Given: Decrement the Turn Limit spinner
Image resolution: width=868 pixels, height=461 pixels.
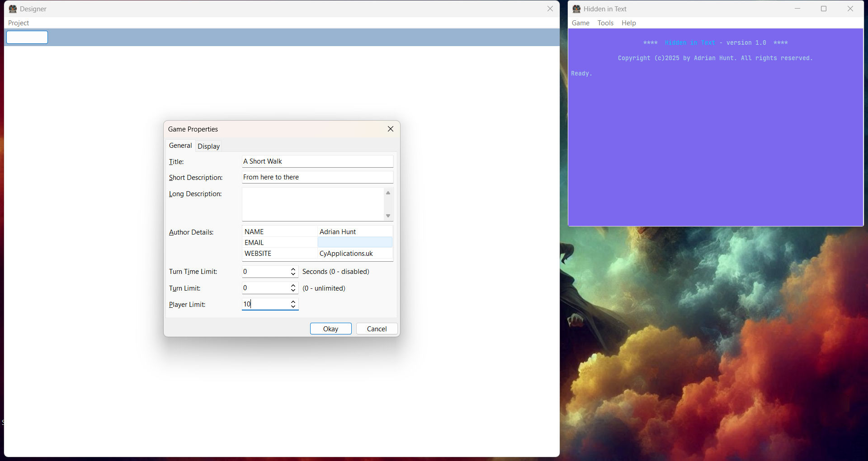Looking at the screenshot, I should coord(293,291).
